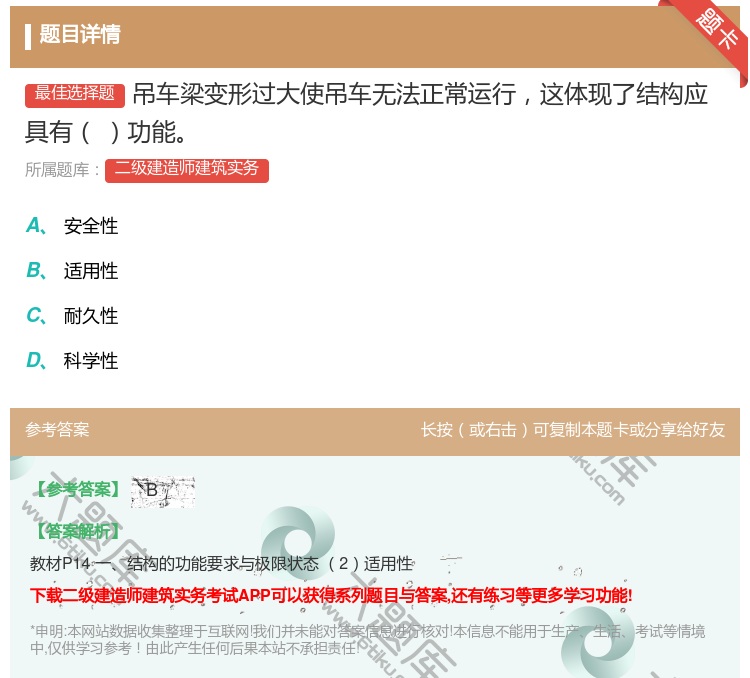750x678 pixels.
Task: Click the 题目详情 header title
Action: pyautogui.click(x=80, y=35)
